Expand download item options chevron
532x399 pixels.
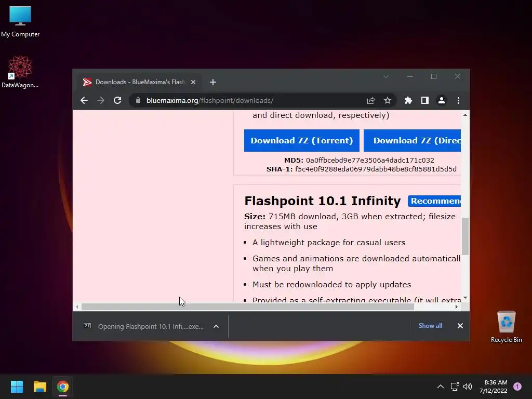[x=216, y=326]
